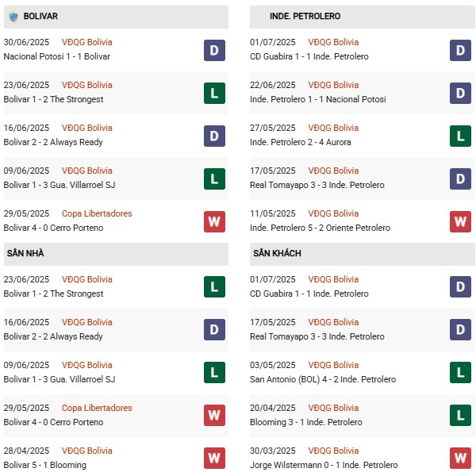Click the VĐQG Bolivia link dated 22/06/2025
476x476 pixels.
tap(334, 85)
